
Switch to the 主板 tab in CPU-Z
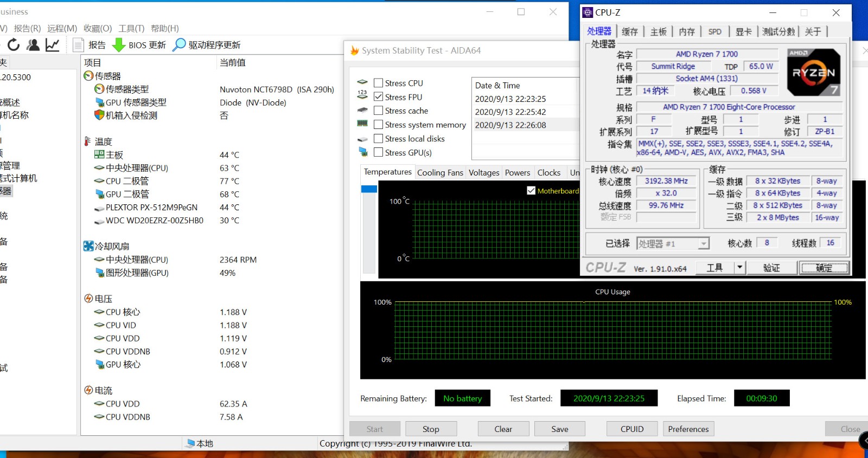(x=659, y=31)
